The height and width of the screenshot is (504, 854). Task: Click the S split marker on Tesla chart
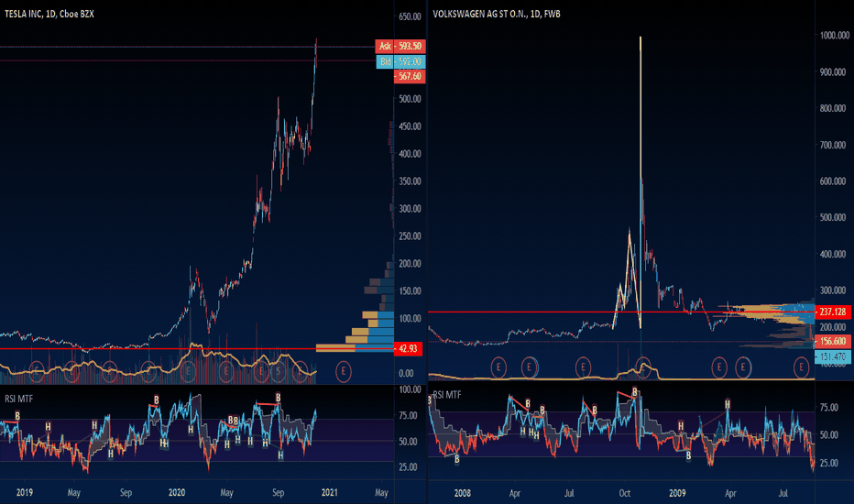click(x=279, y=372)
